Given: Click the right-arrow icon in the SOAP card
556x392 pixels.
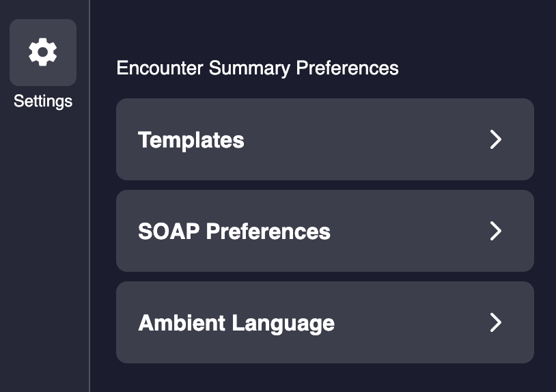Looking at the screenshot, I should click(496, 231).
